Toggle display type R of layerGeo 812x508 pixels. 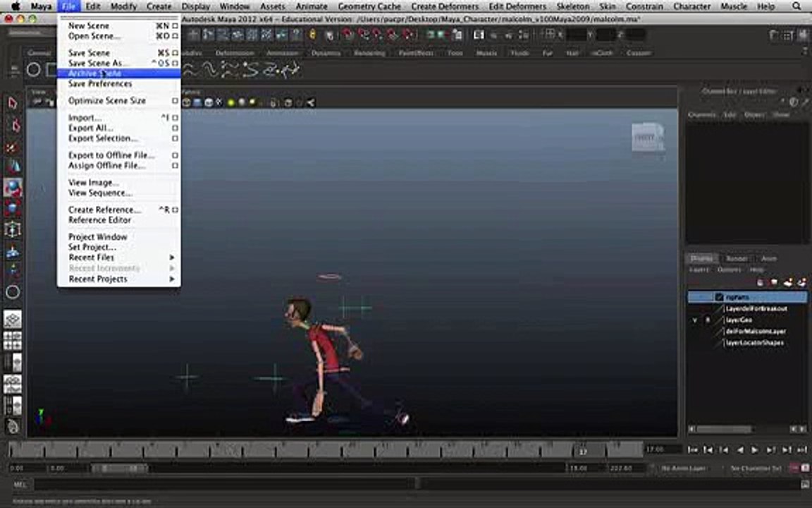708,320
